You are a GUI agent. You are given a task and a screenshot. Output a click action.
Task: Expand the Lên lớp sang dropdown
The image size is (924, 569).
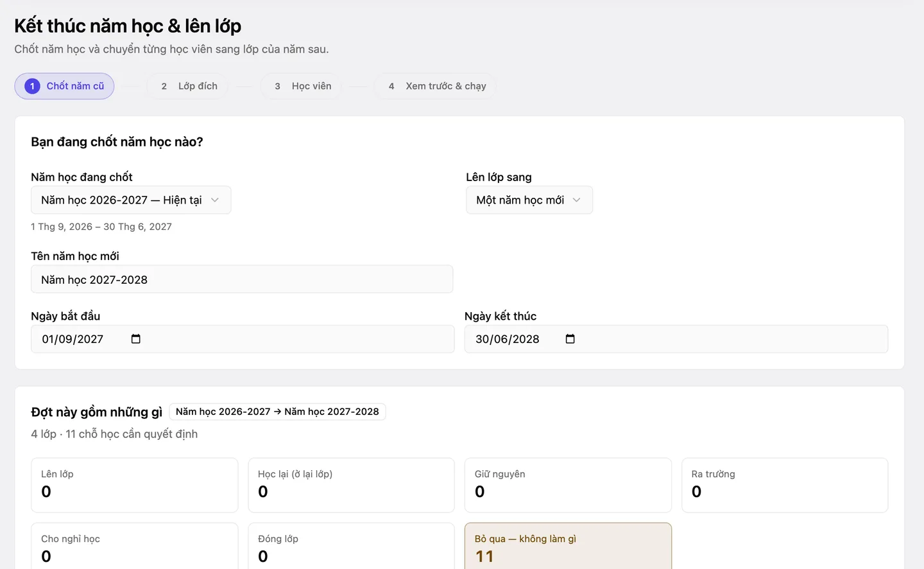(x=529, y=200)
